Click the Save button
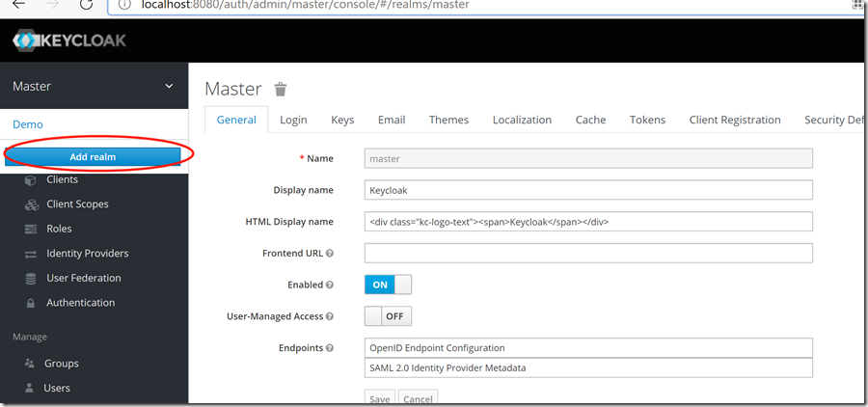This screenshot has width=868, height=407. (380, 396)
